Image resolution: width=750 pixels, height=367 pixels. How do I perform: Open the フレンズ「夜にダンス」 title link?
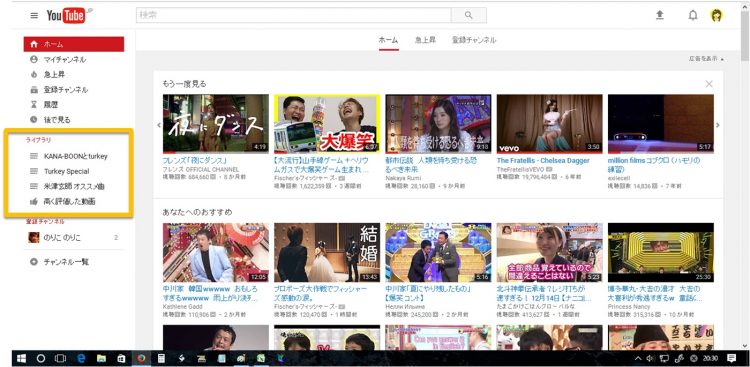coord(195,161)
